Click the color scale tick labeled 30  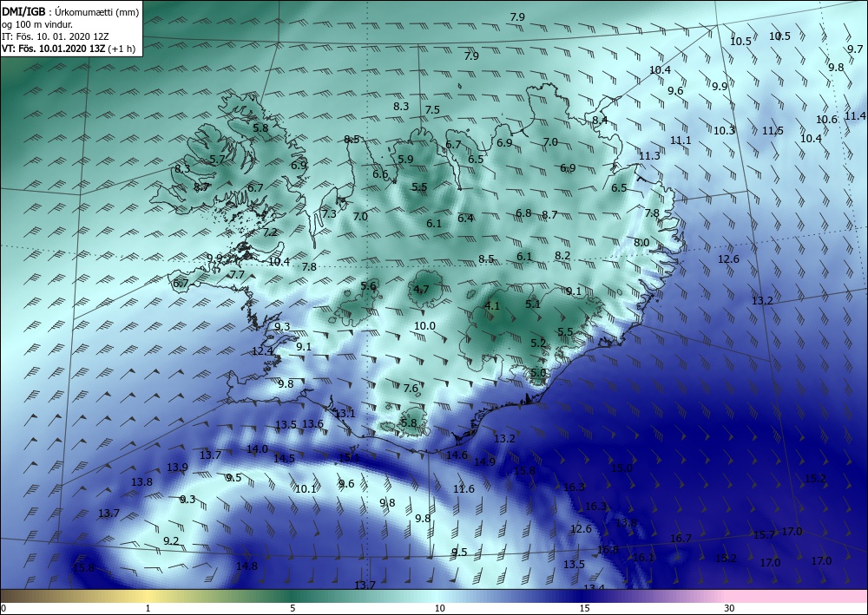[730, 608]
